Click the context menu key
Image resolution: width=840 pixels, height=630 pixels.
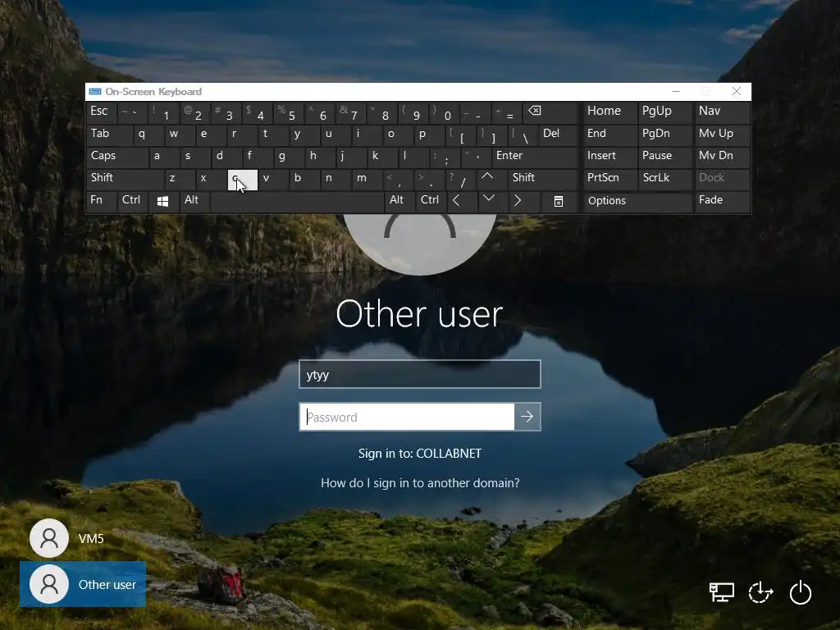(559, 202)
